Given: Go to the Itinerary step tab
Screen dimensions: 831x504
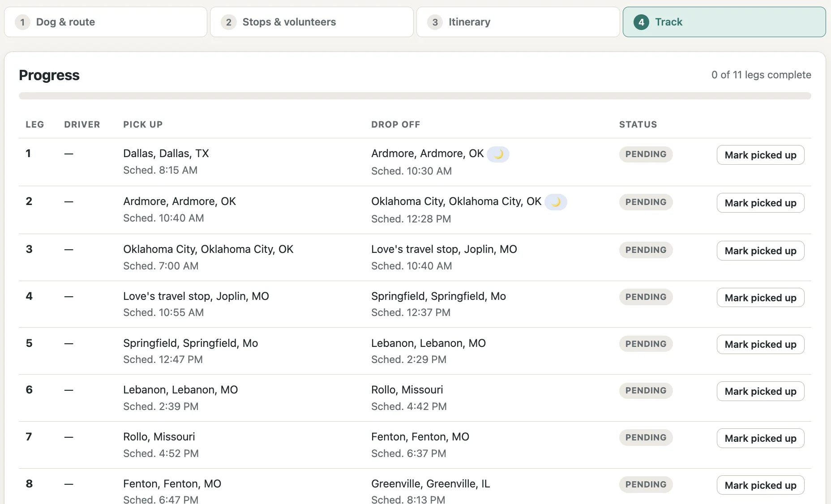Looking at the screenshot, I should point(518,22).
